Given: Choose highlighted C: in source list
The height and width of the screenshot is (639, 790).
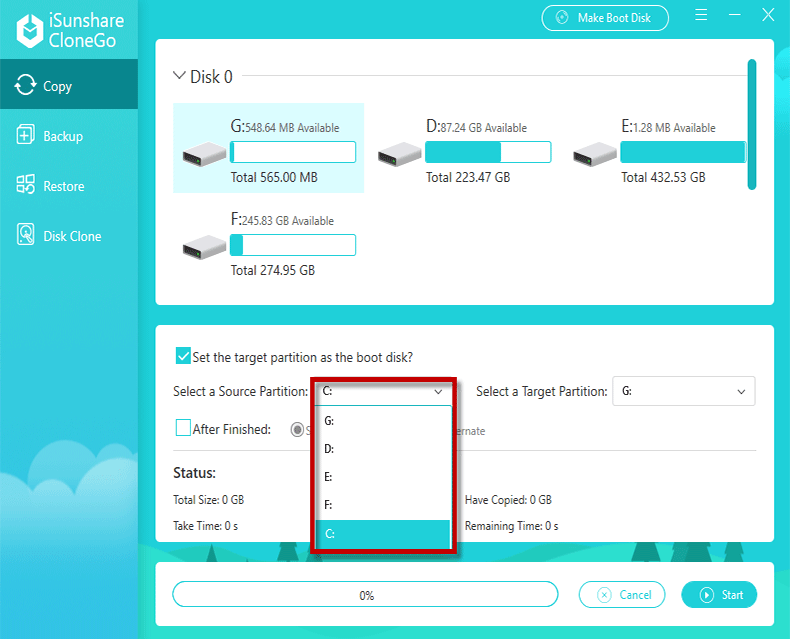Looking at the screenshot, I should coord(383,534).
